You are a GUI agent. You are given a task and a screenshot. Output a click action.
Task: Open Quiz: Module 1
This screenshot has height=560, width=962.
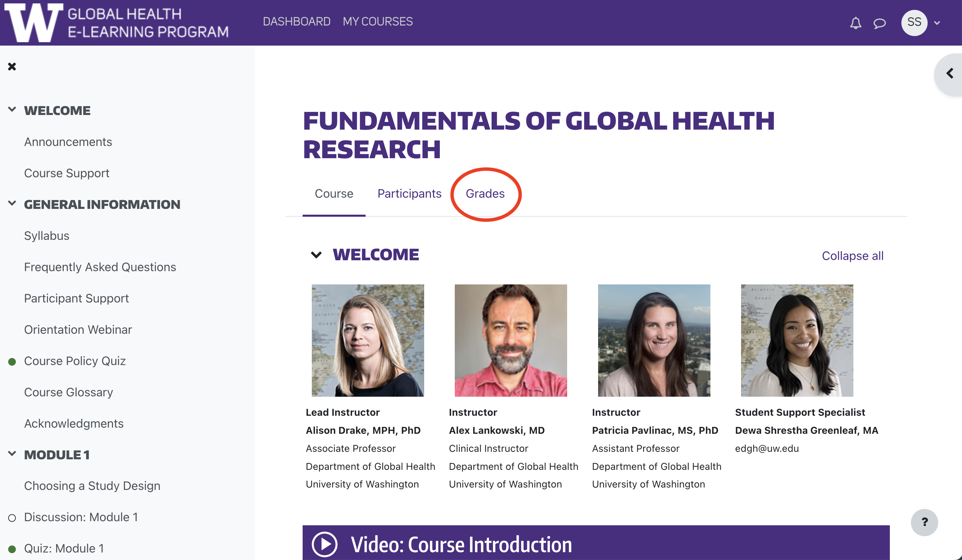click(x=64, y=548)
